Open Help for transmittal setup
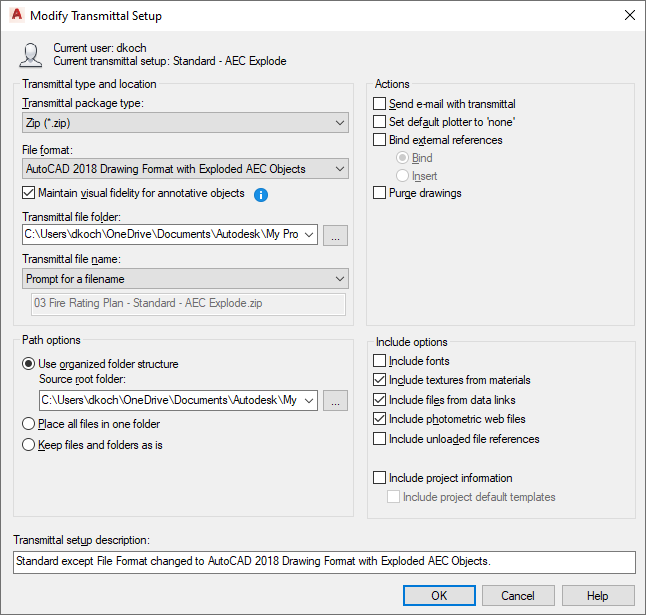This screenshot has width=646, height=615. tap(598, 596)
